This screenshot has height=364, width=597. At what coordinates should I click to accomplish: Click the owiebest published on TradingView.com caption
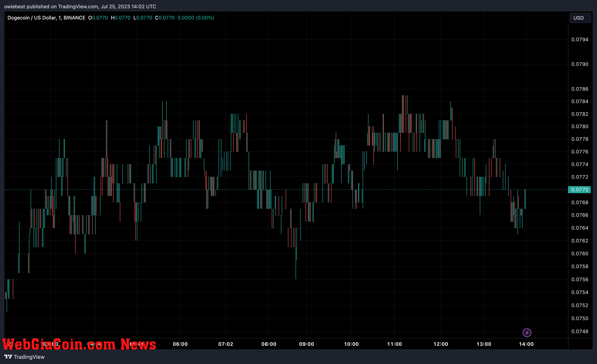(x=80, y=7)
